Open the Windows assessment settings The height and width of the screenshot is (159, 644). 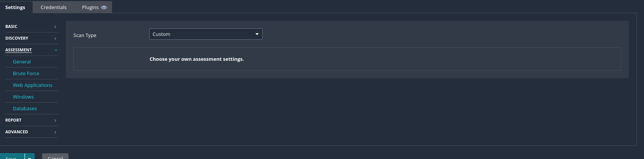coord(23,97)
